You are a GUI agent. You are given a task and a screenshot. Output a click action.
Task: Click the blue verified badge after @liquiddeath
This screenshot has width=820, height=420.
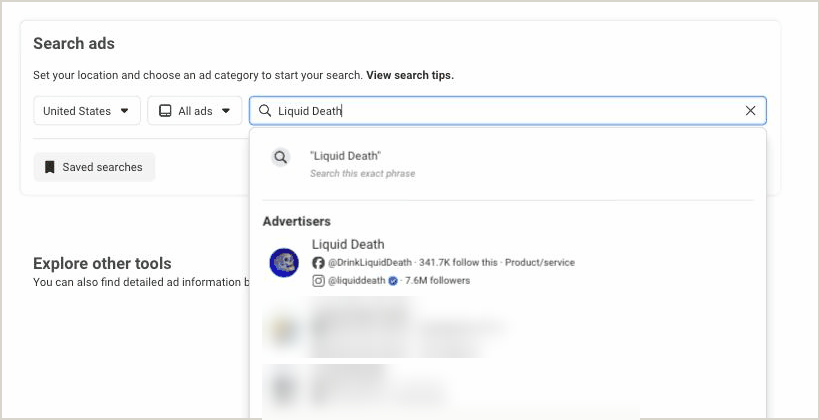tap(393, 281)
